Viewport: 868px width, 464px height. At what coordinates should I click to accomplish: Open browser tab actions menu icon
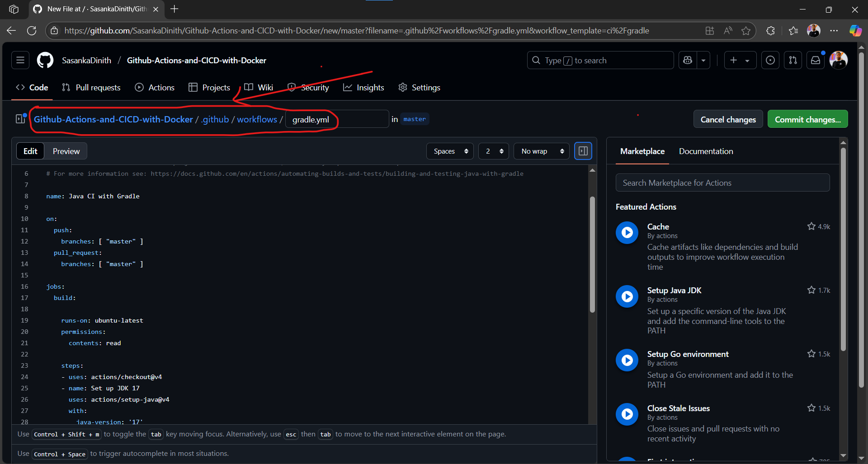pyautogui.click(x=14, y=9)
